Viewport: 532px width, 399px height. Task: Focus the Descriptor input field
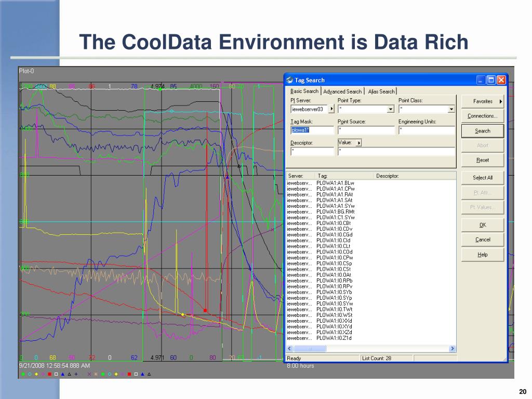(312, 151)
